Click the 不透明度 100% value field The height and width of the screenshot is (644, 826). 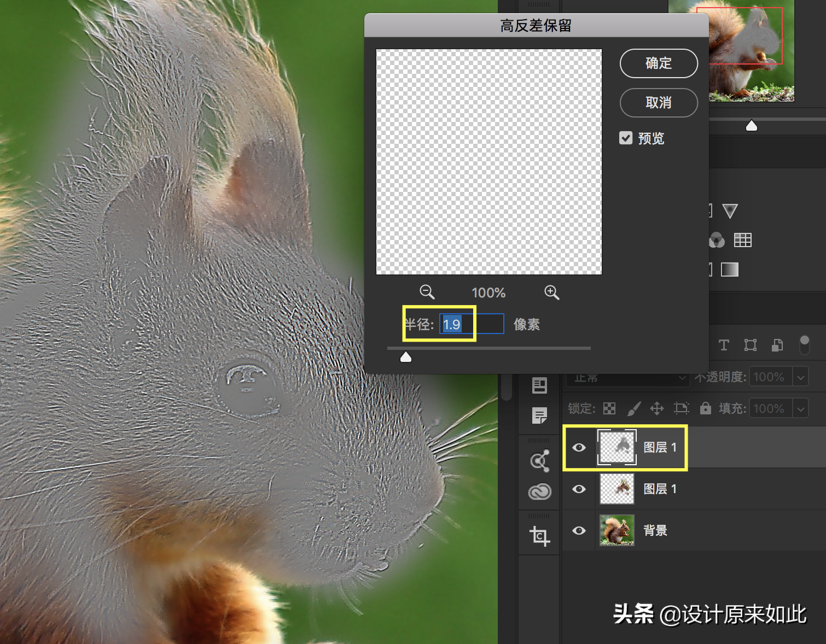coord(770,377)
